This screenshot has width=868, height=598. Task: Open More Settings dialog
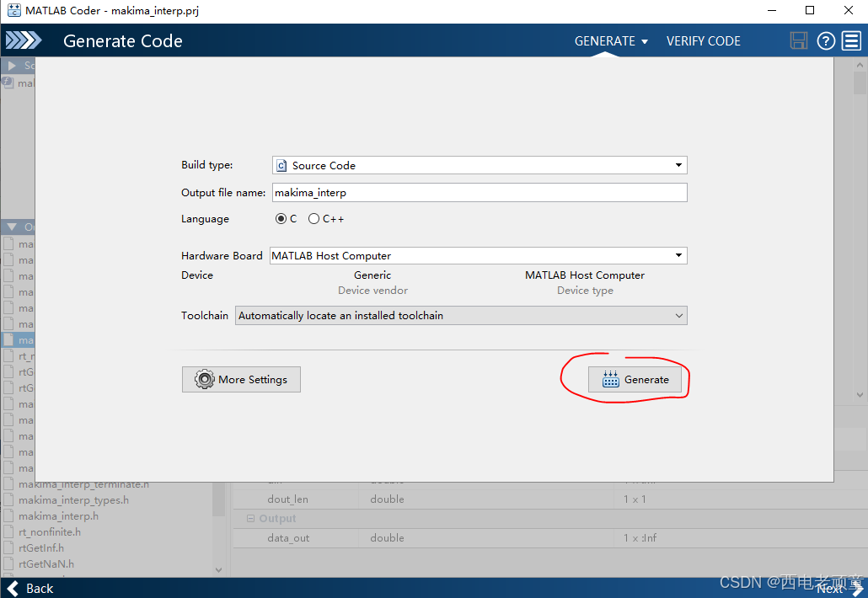pos(241,380)
